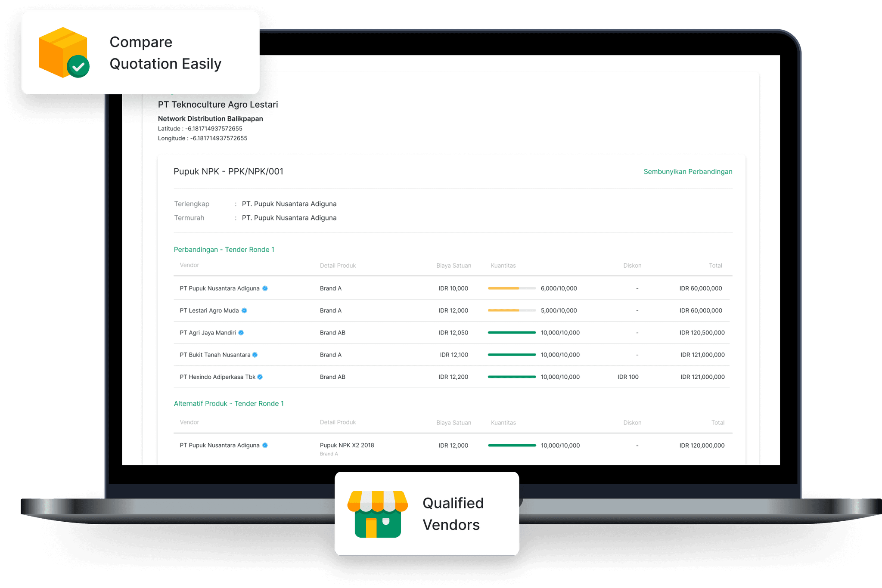Screen dimensions: 882x588
Task: Click verified badge beside PT Agri Jaya Mandiri
Action: [241, 333]
